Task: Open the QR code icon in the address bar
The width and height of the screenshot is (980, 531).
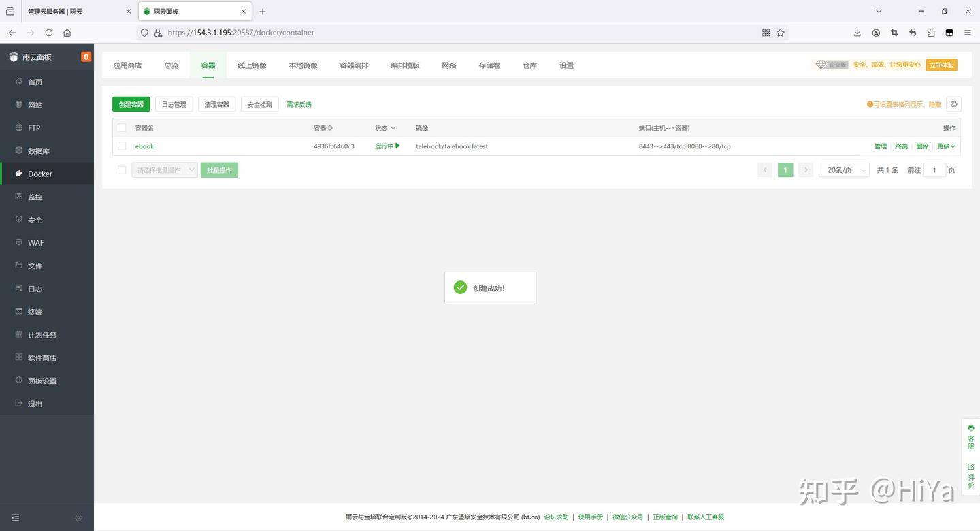Action: [766, 33]
